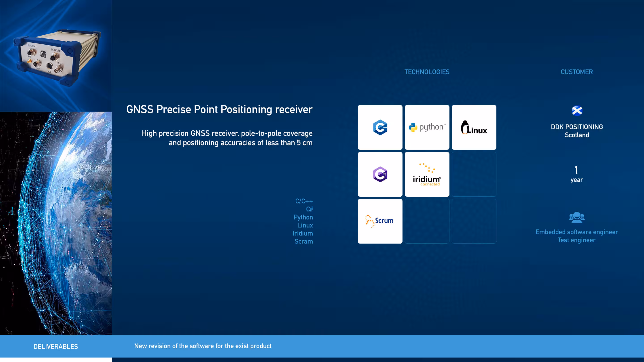Image resolution: width=644 pixels, height=362 pixels.
Task: Click the GNSS Precise Point Positioning title
Action: [x=219, y=109]
